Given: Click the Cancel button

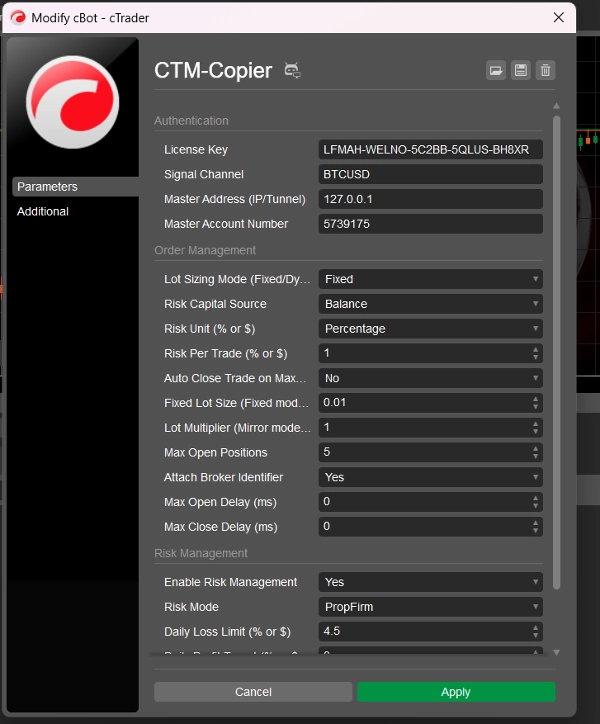Looking at the screenshot, I should [x=253, y=692].
